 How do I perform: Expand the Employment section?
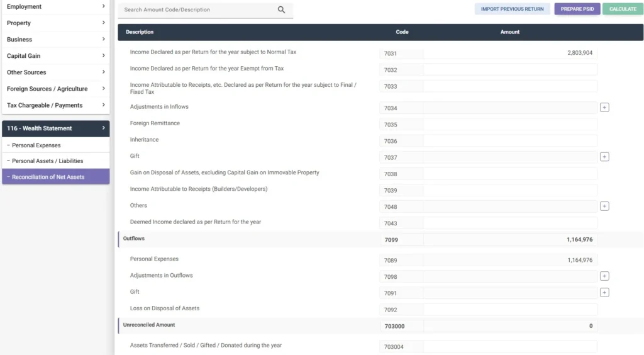coord(56,6)
